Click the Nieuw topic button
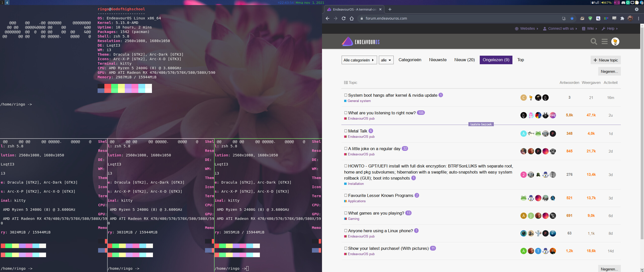Screen dimensions: 644x272 tap(606, 60)
